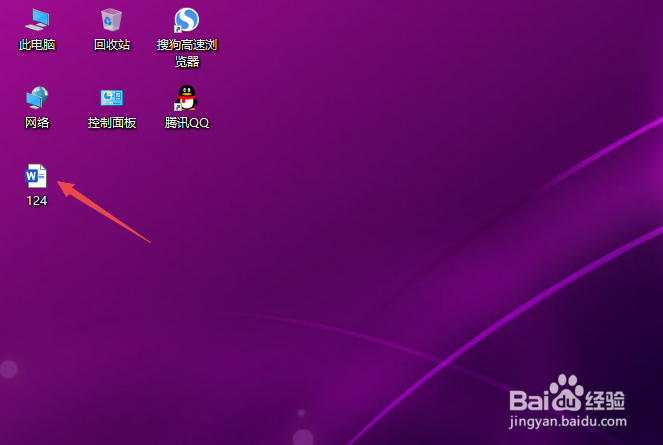Select the 控制面板 control panel icon
The width and height of the screenshot is (663, 445).
click(112, 98)
